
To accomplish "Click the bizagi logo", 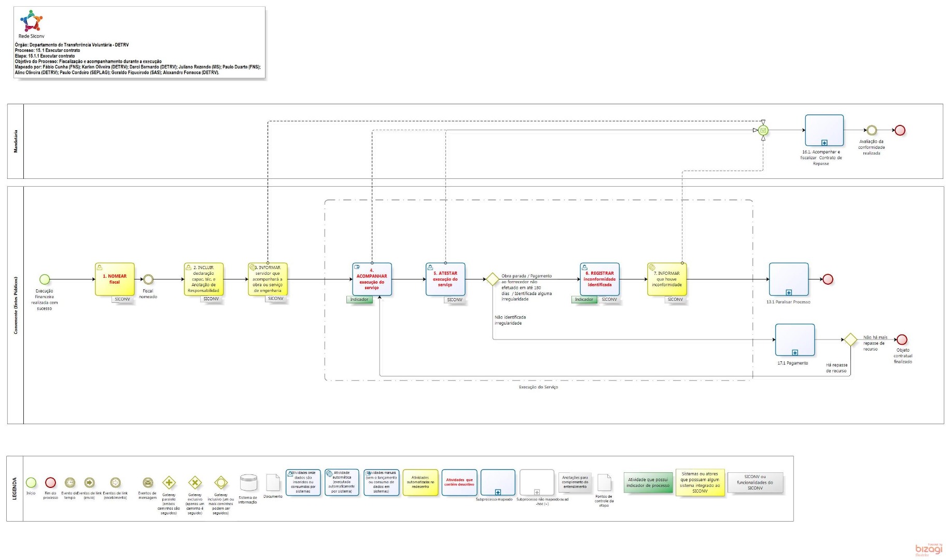I will (x=929, y=550).
